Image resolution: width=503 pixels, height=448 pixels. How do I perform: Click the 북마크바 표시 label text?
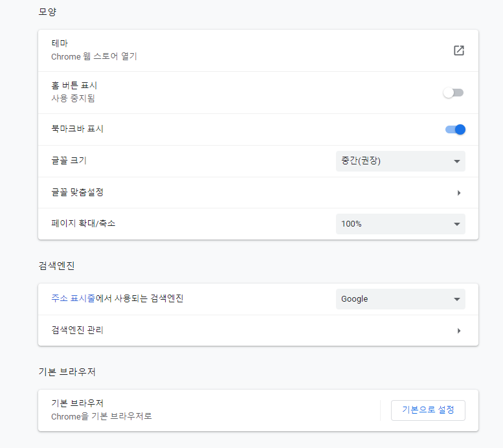(x=77, y=129)
